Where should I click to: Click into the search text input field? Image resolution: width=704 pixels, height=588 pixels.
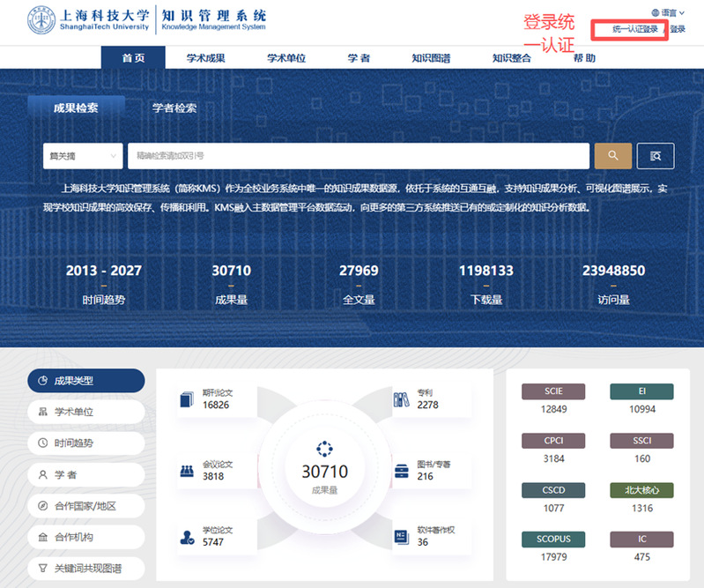(358, 156)
